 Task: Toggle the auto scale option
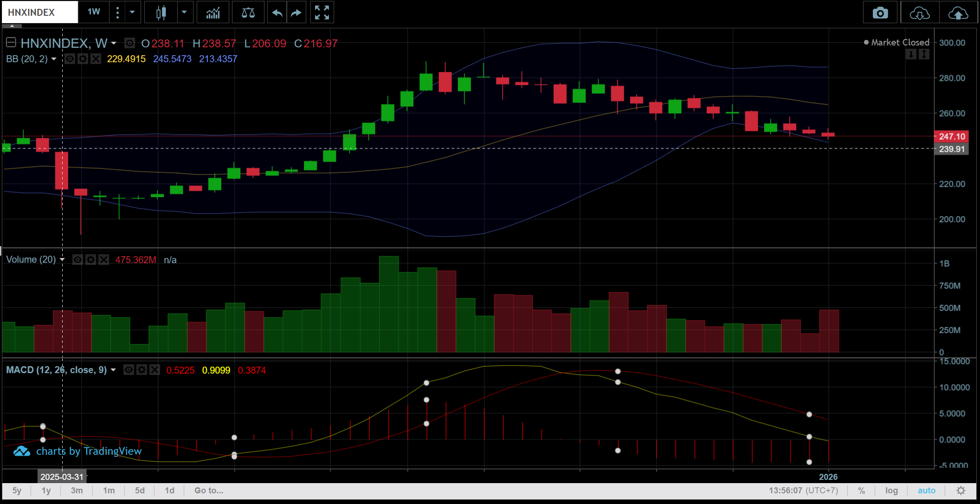tap(926, 491)
